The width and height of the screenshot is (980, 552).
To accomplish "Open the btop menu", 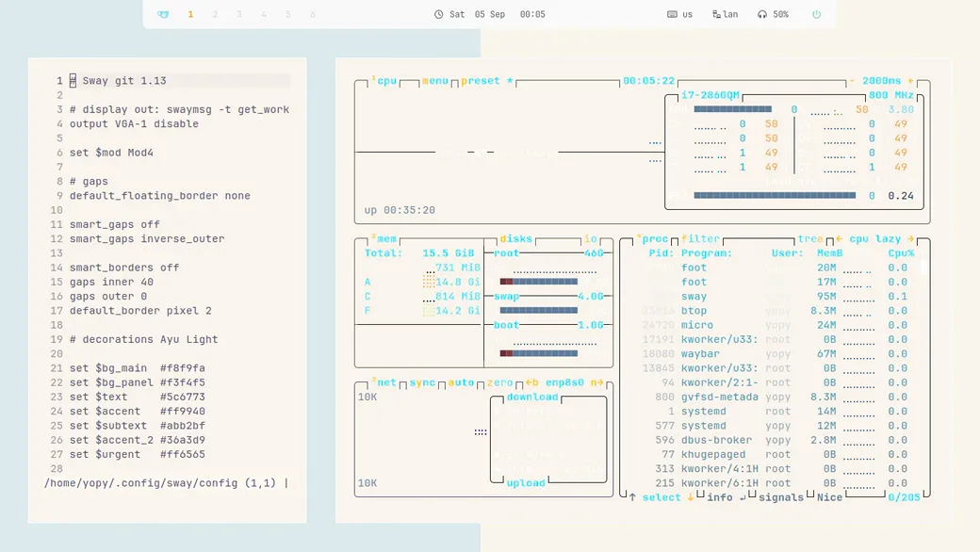I will pos(435,81).
